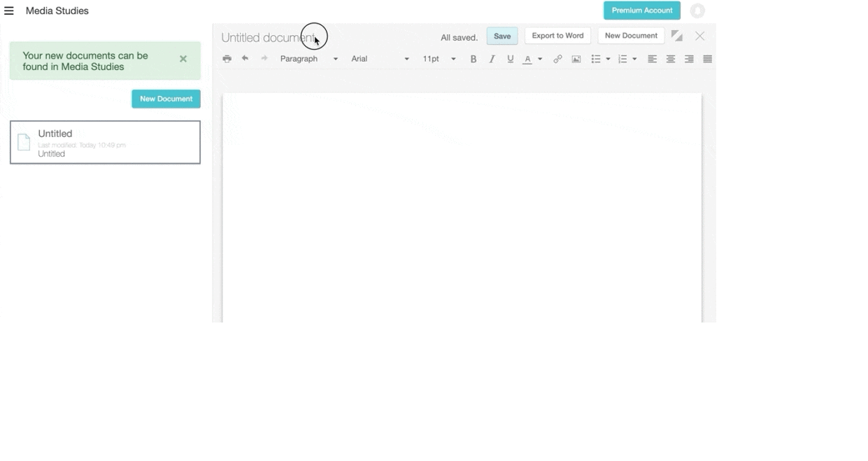868x461 pixels.
Task: Open the 11pt font size dropdown
Action: point(439,59)
